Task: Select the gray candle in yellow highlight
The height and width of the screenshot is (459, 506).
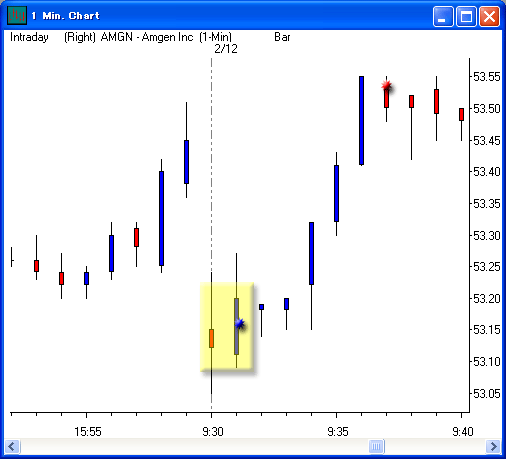Action: 236,326
